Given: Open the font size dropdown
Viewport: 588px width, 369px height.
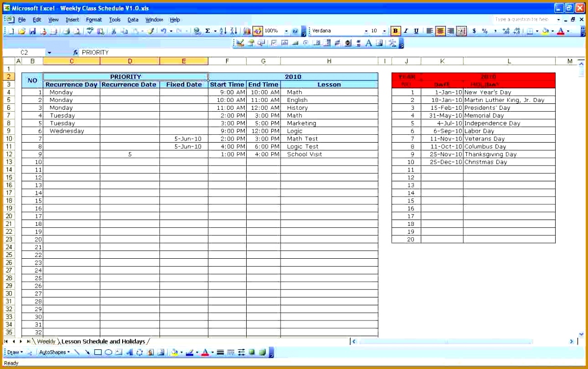Looking at the screenshot, I should point(384,31).
